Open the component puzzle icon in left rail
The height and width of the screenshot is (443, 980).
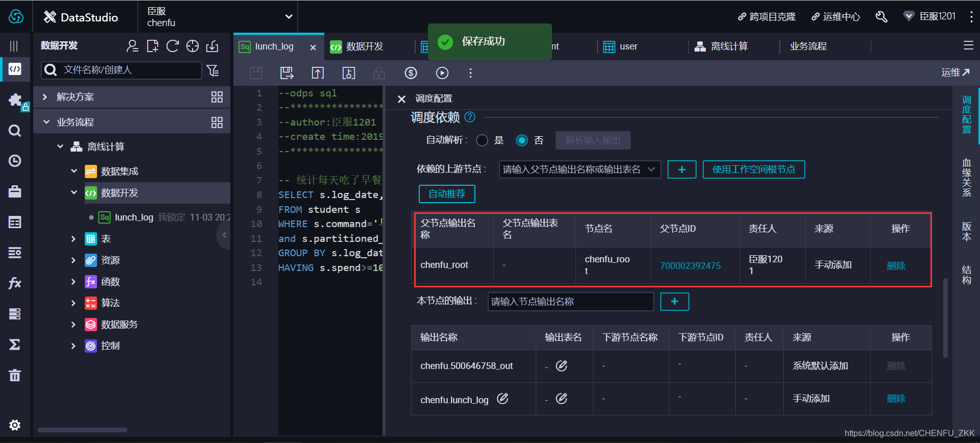[16, 100]
